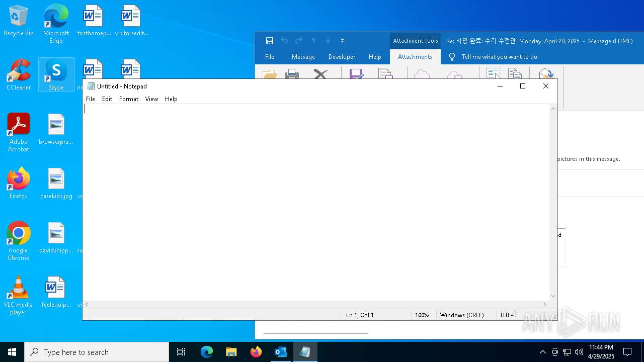Open the Windows Start menu
644x362 pixels.
[12, 352]
